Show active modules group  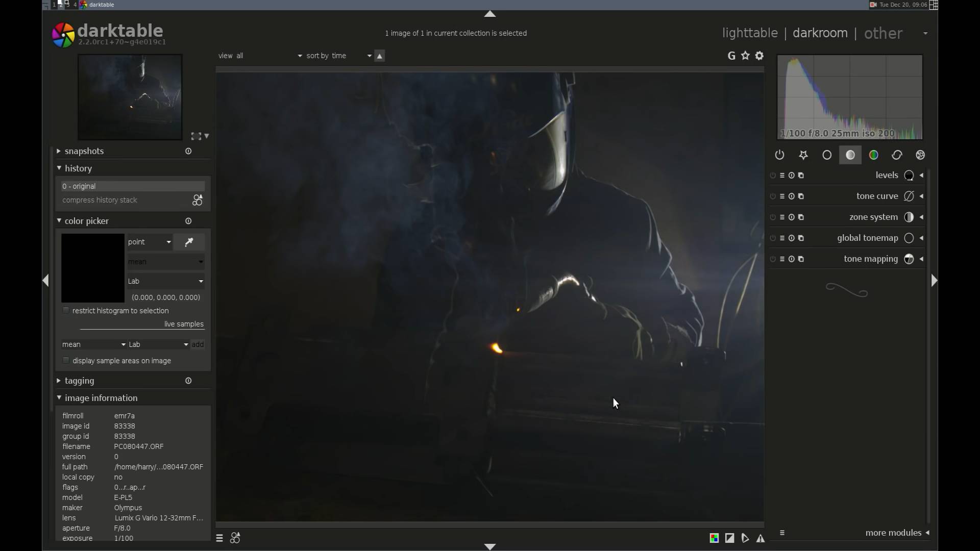coord(779,155)
